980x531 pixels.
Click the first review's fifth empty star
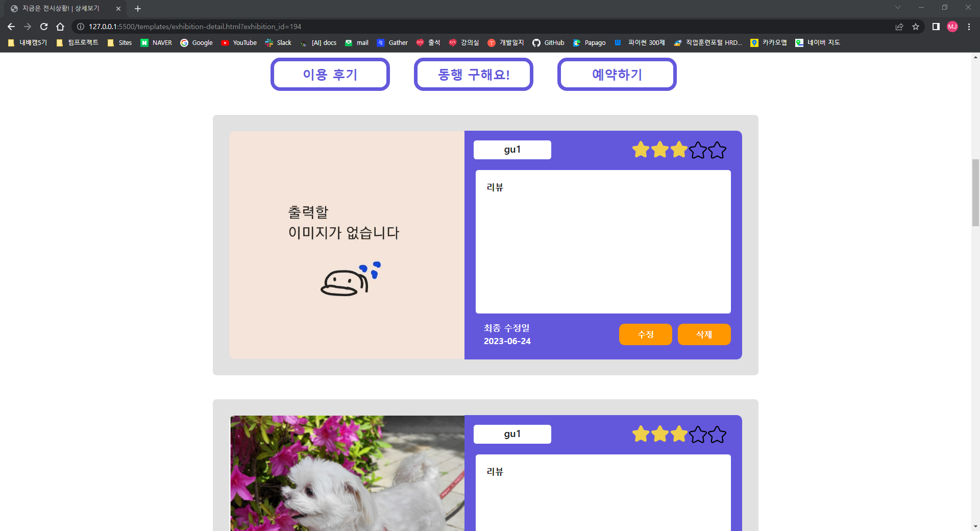point(717,150)
